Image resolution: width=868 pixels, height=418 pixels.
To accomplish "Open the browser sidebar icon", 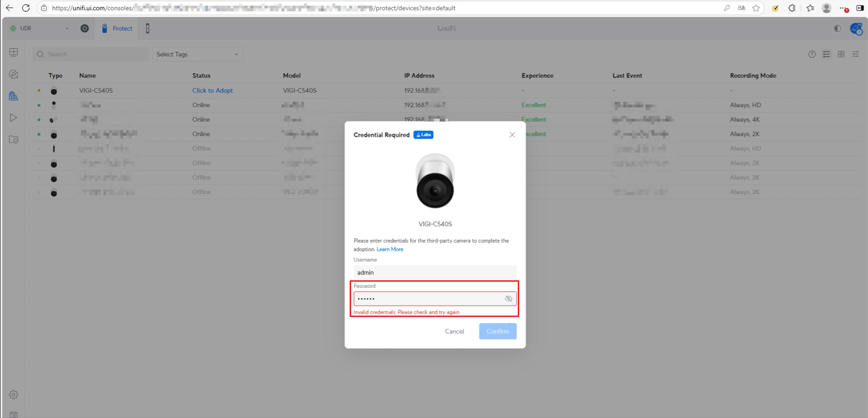I will point(860,8).
